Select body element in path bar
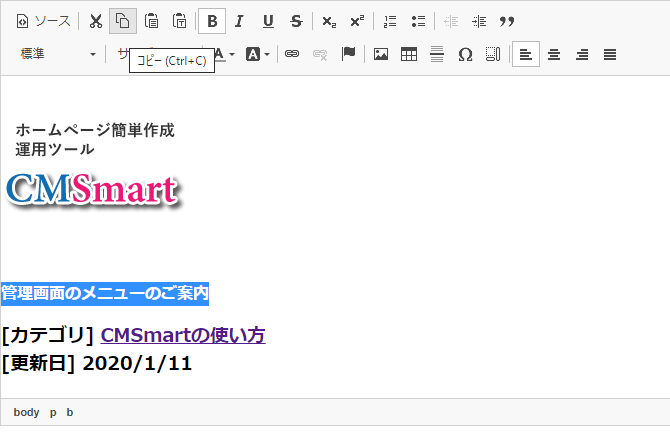The width and height of the screenshot is (670, 439). (26, 412)
